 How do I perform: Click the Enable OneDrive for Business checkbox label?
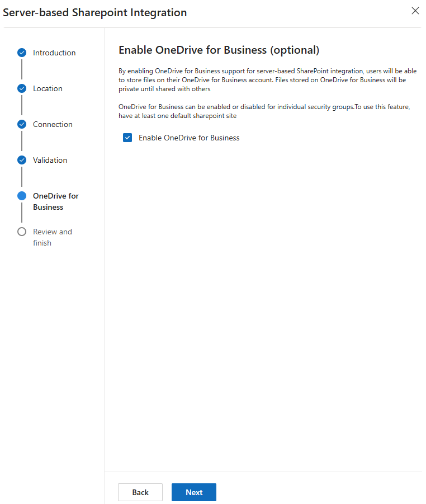(x=189, y=138)
